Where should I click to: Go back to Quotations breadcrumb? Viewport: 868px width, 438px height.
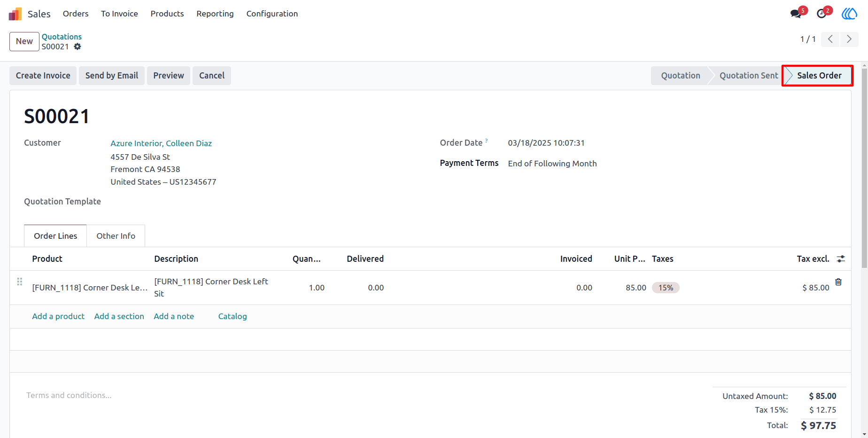pos(62,37)
